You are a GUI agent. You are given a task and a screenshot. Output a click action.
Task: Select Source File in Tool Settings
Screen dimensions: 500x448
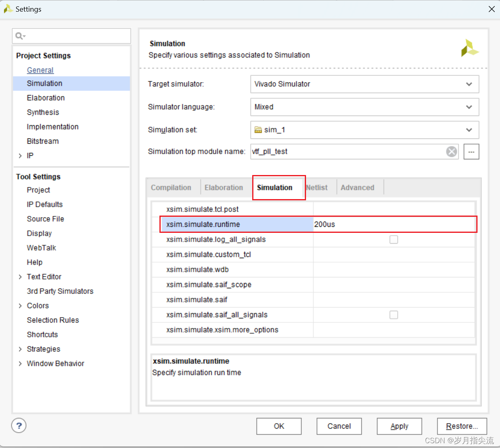coord(45,219)
